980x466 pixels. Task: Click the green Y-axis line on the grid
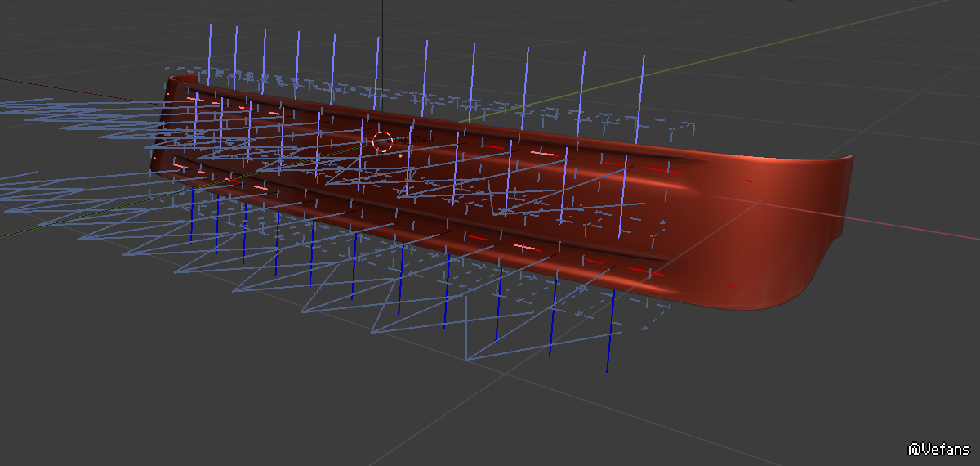tap(735, 49)
